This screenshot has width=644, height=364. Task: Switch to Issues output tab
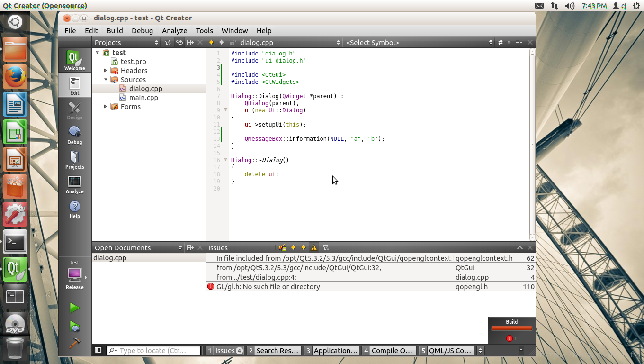pos(225,351)
